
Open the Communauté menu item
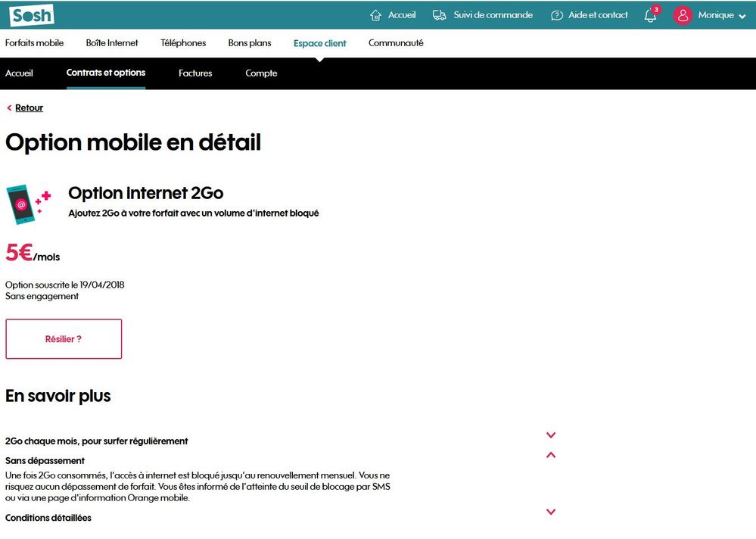point(396,43)
